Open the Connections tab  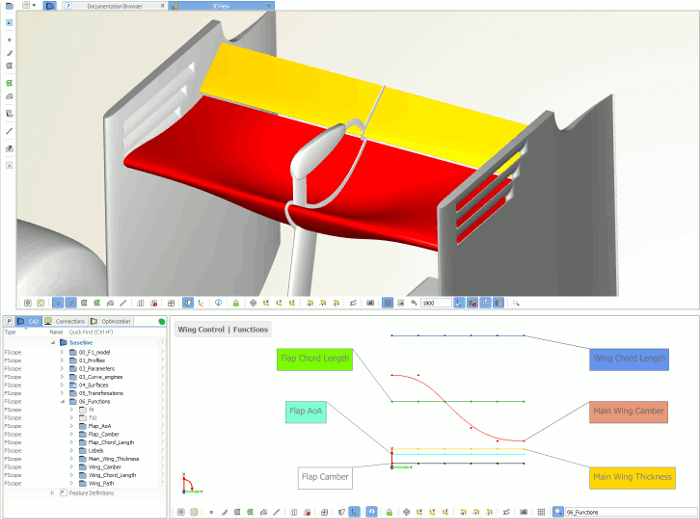65,321
